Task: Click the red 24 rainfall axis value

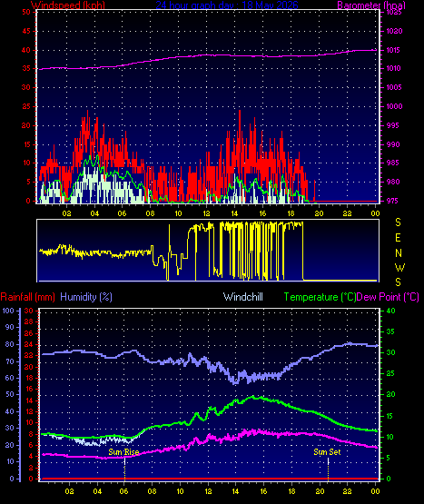Action: (29, 344)
